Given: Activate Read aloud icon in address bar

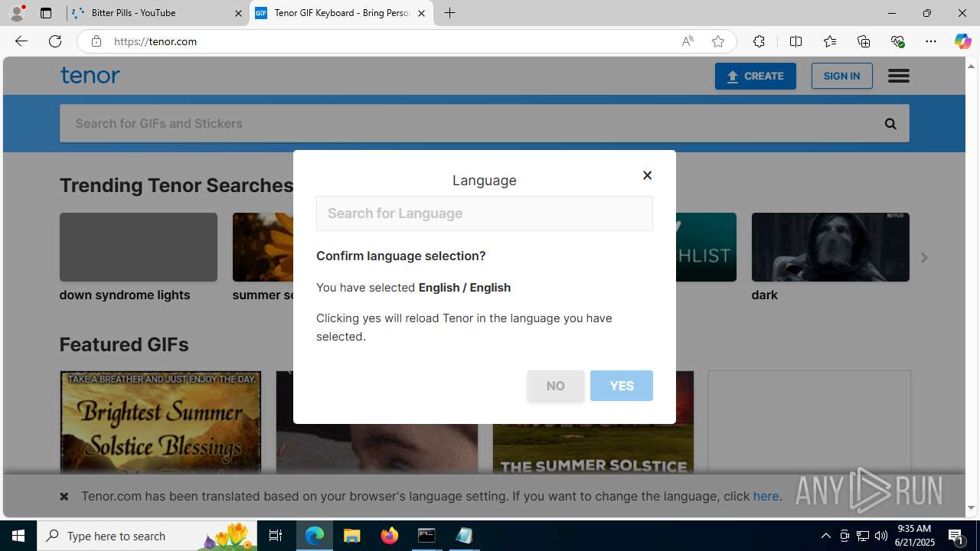Looking at the screenshot, I should pyautogui.click(x=688, y=41).
